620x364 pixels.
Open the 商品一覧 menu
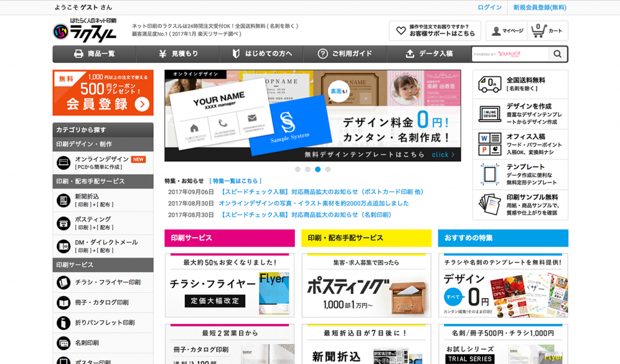click(x=94, y=54)
